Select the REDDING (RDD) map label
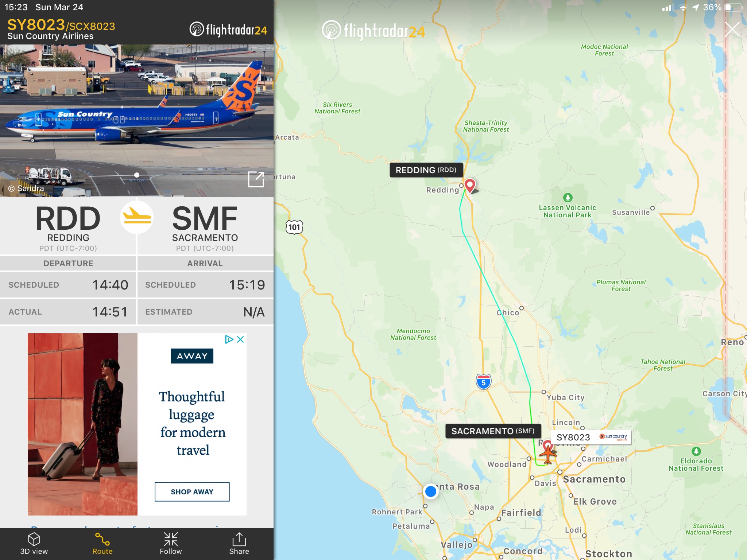Viewport: 747px width, 560px height. (426, 170)
